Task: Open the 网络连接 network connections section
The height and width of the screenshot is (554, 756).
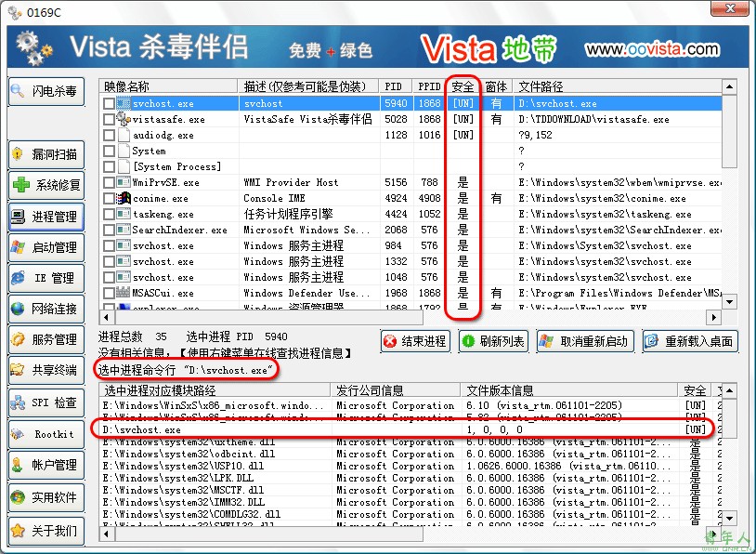Action: coord(46,309)
